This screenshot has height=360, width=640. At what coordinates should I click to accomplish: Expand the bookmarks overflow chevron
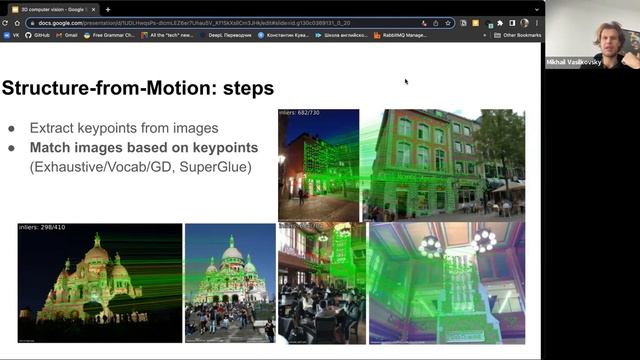(x=484, y=36)
